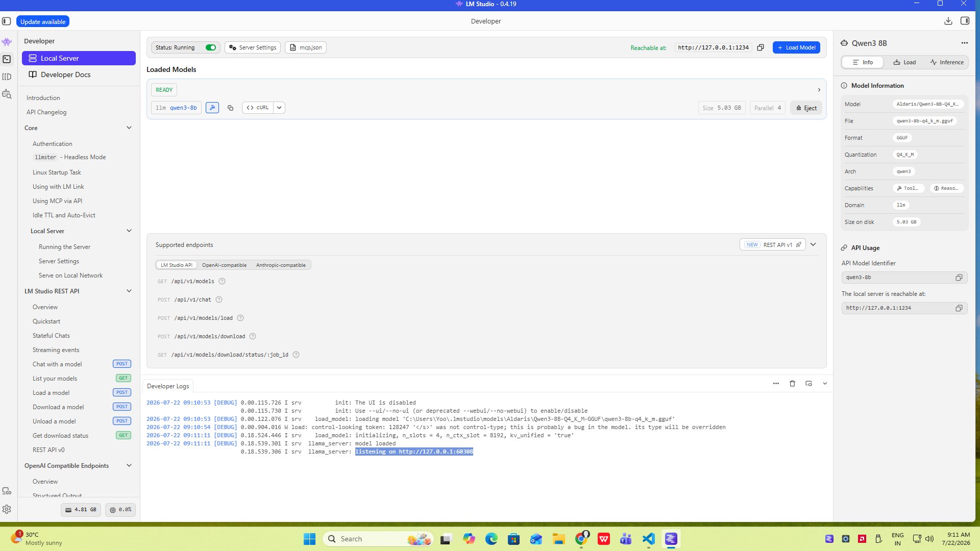Copy the local server URL in API Usage
The width and height of the screenshot is (980, 551).
click(959, 308)
